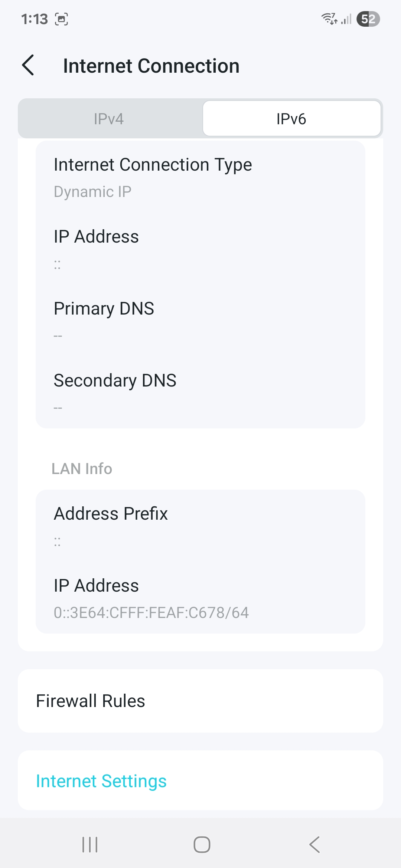Tap the Internet Connection page title
This screenshot has height=868, width=401.
coord(151,66)
